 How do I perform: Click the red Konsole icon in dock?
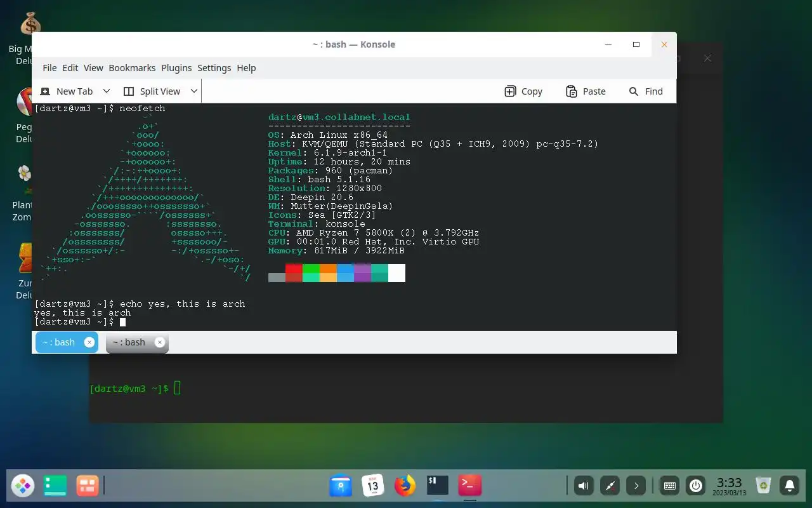coord(469,486)
